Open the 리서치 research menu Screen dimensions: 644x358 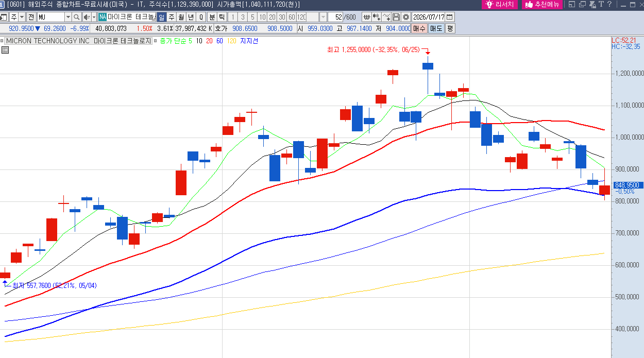[x=500, y=5]
